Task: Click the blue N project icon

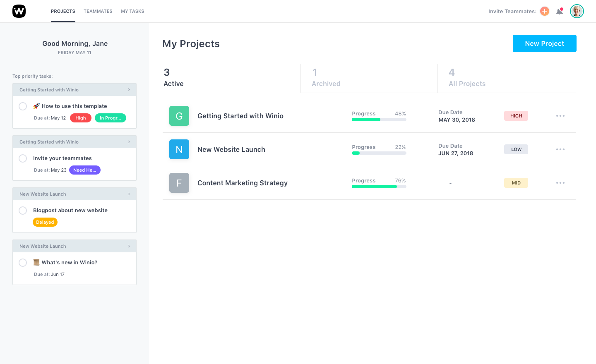Action: point(179,149)
